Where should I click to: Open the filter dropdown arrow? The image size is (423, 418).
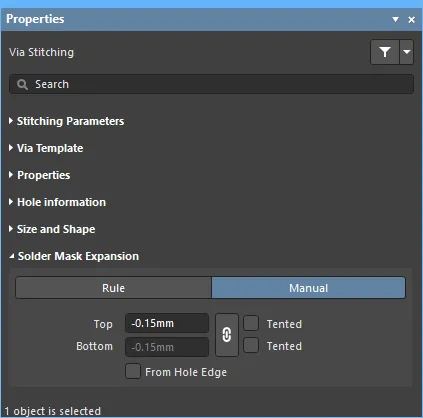click(406, 52)
